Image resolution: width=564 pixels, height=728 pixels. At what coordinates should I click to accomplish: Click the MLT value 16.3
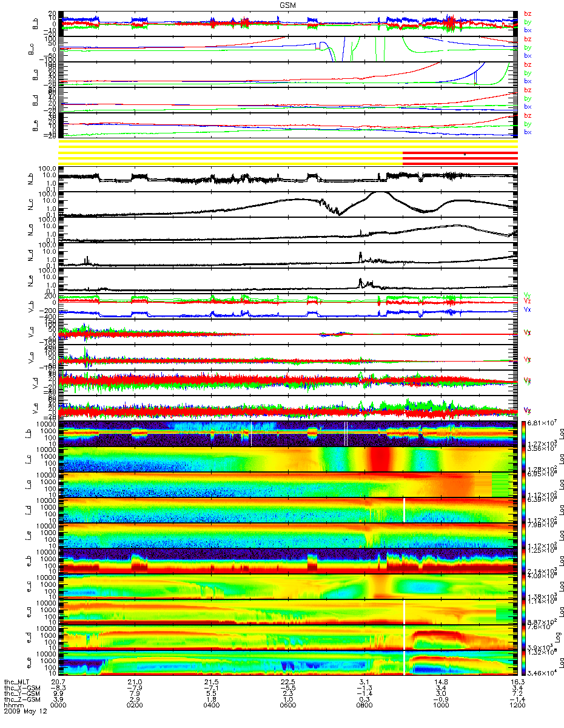pos(517,682)
